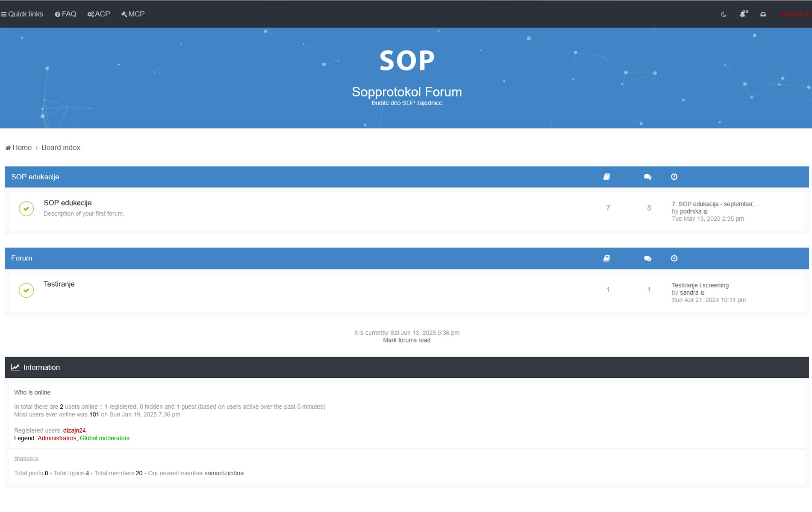Open the Testiranje forum
The height and width of the screenshot is (512, 812).
tap(59, 284)
